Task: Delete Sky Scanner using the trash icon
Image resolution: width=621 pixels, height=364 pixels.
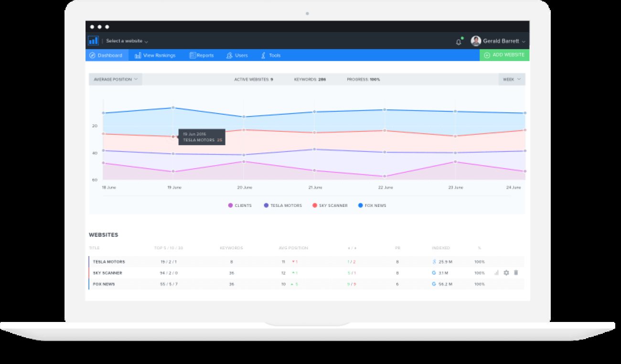Action: pyautogui.click(x=516, y=273)
